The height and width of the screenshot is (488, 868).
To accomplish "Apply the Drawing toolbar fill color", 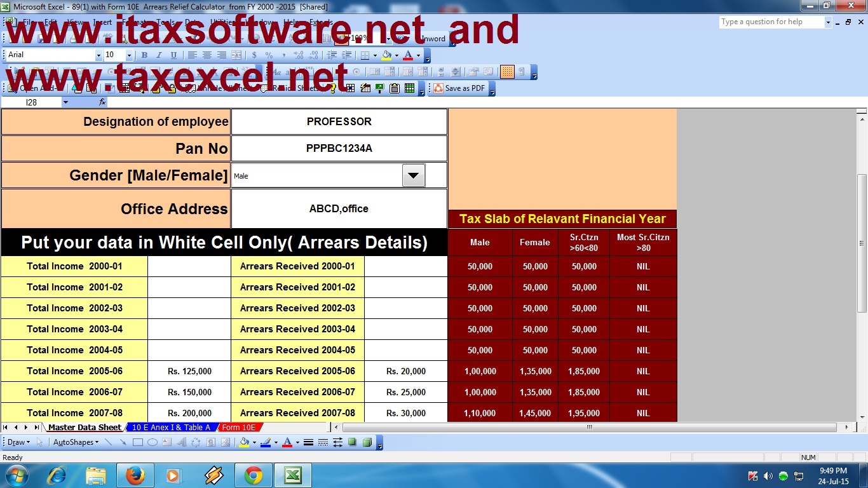I will tap(244, 442).
